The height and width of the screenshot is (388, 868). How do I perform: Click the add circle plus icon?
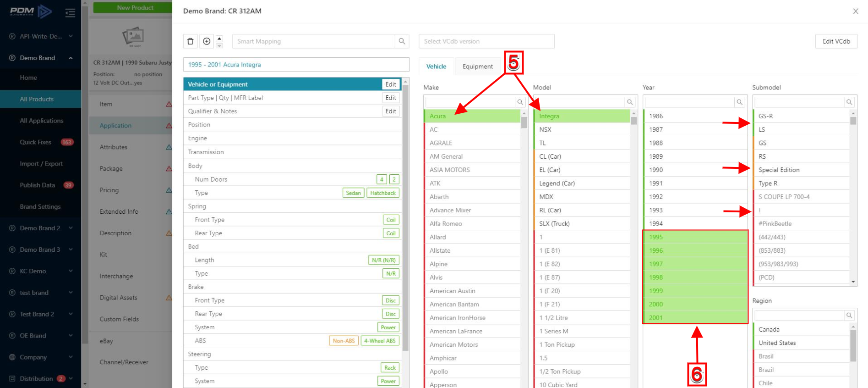coord(207,41)
